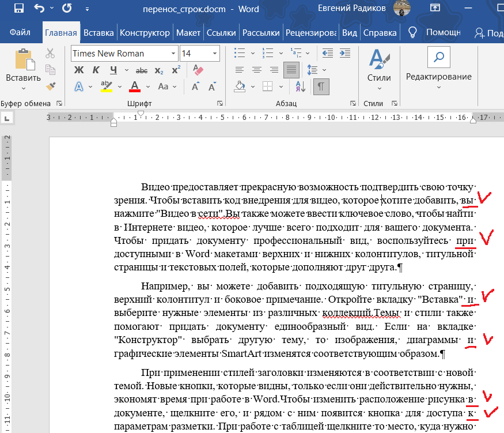Open the Справка tab
504x433 pixels.
380,33
